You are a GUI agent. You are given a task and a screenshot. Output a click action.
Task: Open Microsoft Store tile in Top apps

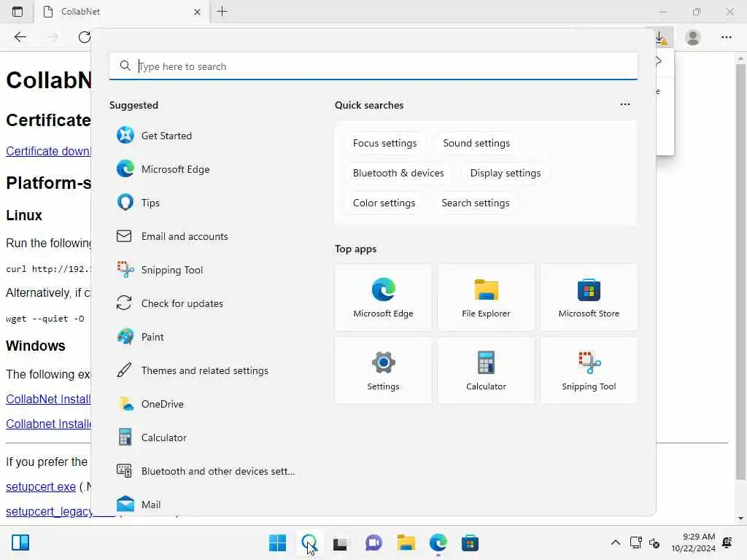(x=589, y=297)
